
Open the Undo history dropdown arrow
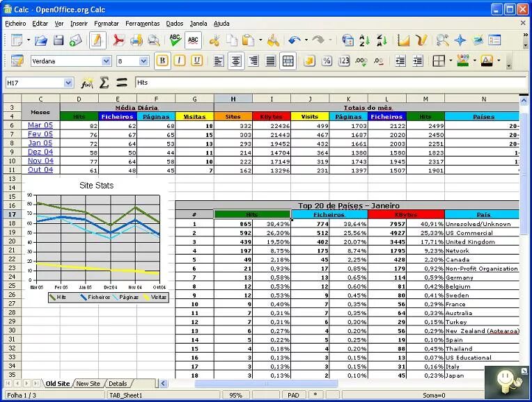click(306, 40)
